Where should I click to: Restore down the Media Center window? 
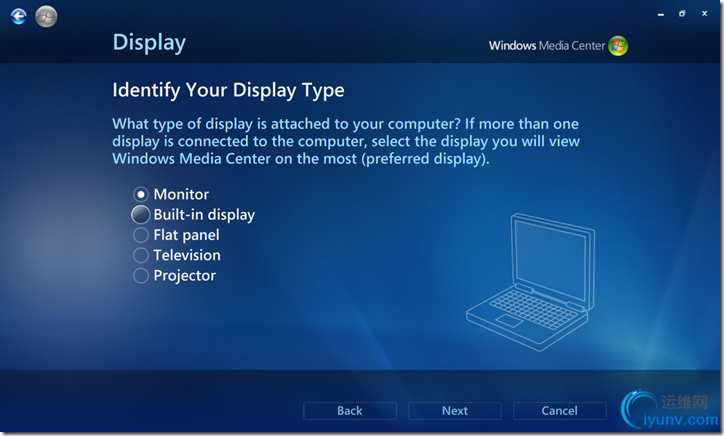682,14
